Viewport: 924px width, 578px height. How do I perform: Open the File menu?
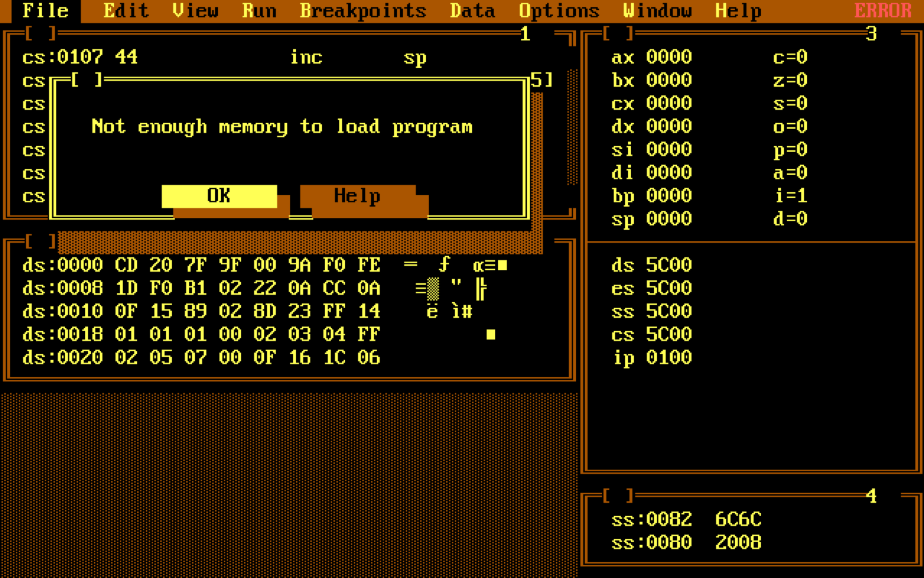tap(46, 11)
